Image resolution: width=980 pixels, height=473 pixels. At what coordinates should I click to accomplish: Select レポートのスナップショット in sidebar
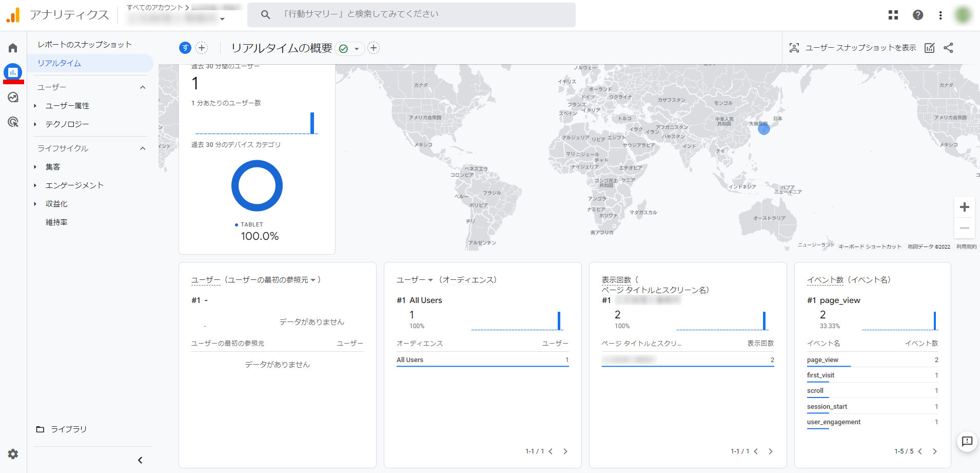pos(85,45)
